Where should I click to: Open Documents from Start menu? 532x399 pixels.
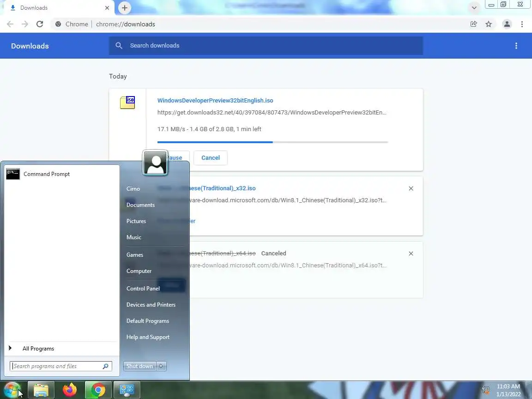[x=140, y=205]
